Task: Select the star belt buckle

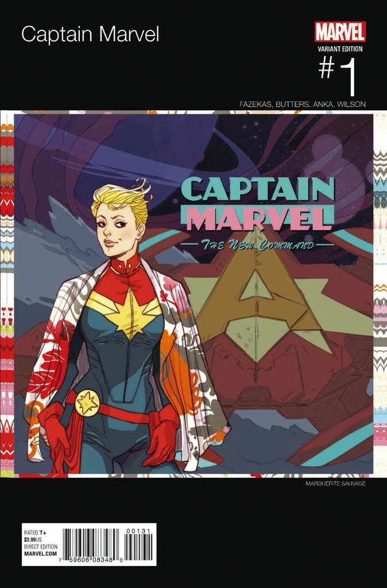Action: coord(88,403)
